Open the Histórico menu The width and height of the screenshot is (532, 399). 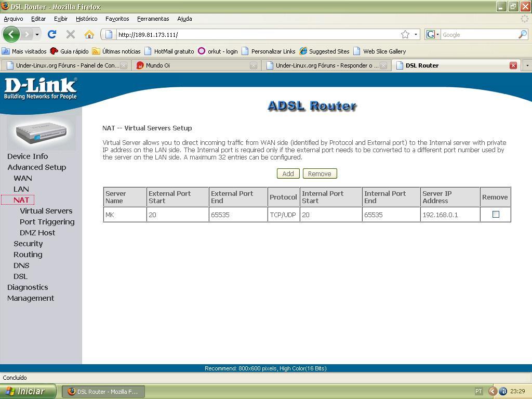coord(87,19)
